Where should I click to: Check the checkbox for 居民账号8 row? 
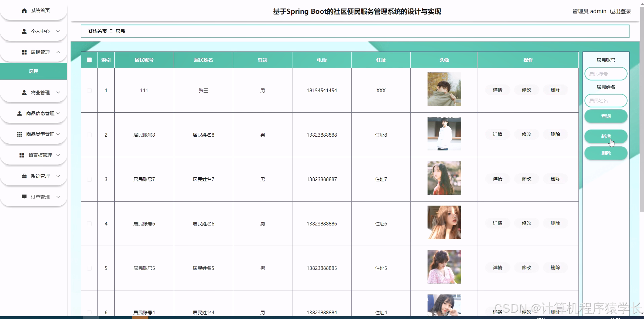pos(89,135)
